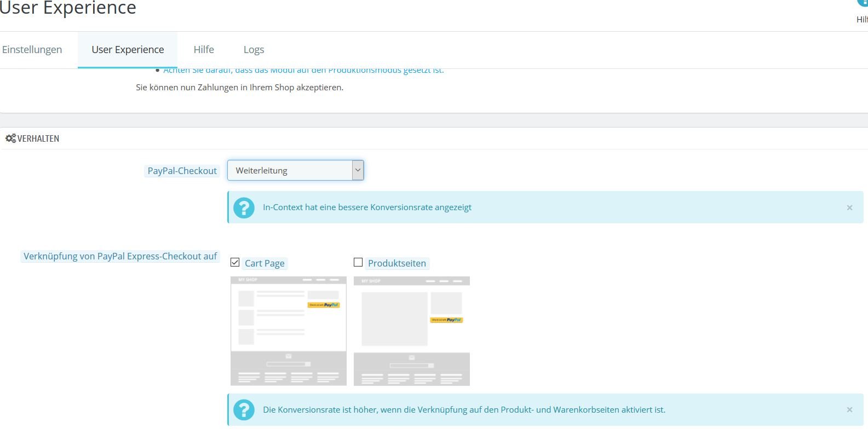
Task: Dismiss the In-Context Konversionsrate notice
Action: point(849,207)
